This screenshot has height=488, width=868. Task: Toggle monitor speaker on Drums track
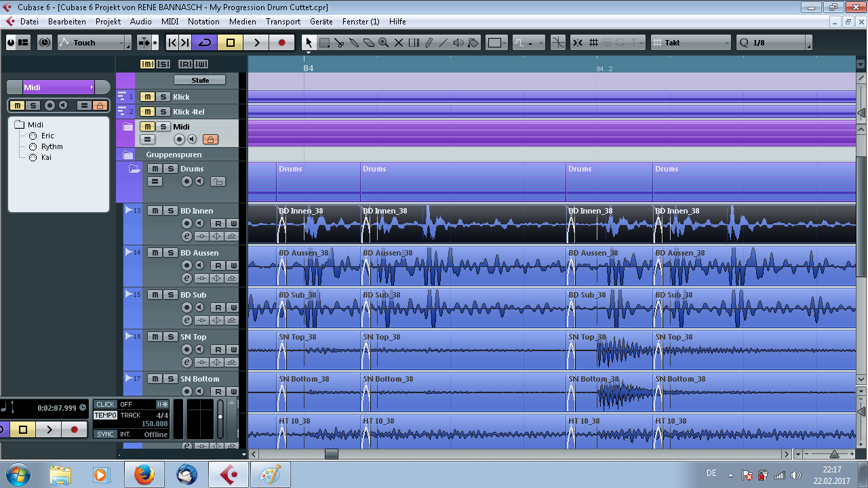coord(199,182)
